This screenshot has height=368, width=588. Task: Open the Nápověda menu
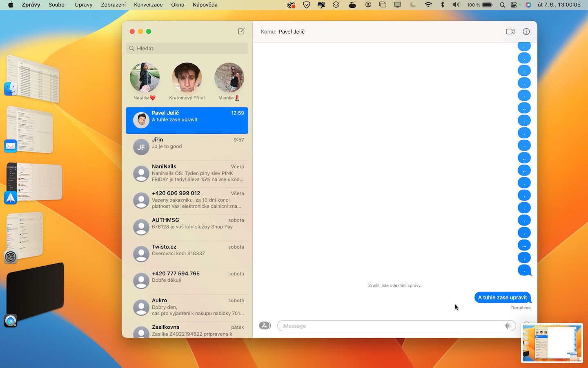(205, 5)
